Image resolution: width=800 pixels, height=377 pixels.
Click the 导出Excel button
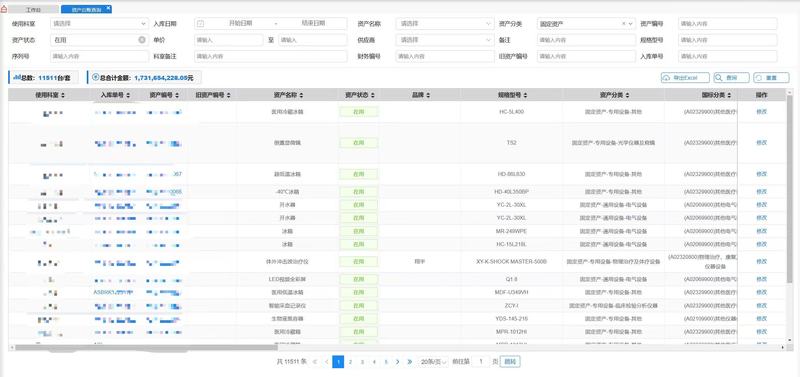685,78
